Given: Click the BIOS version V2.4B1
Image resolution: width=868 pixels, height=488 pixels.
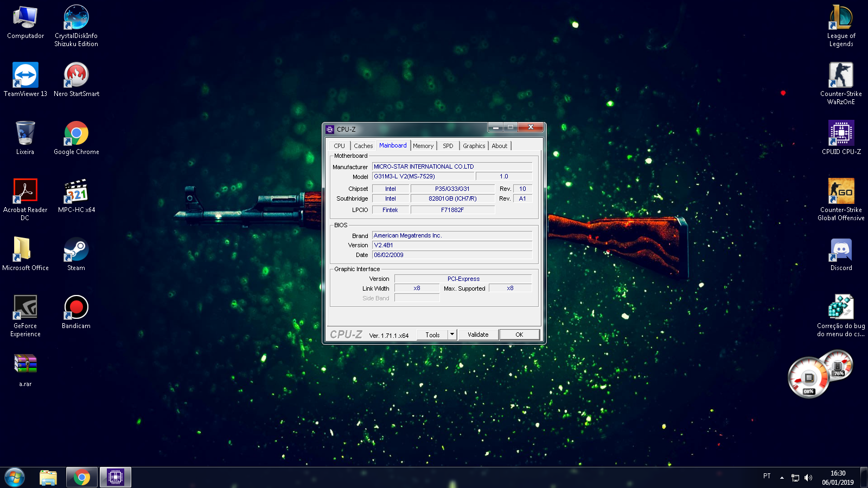Looking at the screenshot, I should [x=452, y=245].
